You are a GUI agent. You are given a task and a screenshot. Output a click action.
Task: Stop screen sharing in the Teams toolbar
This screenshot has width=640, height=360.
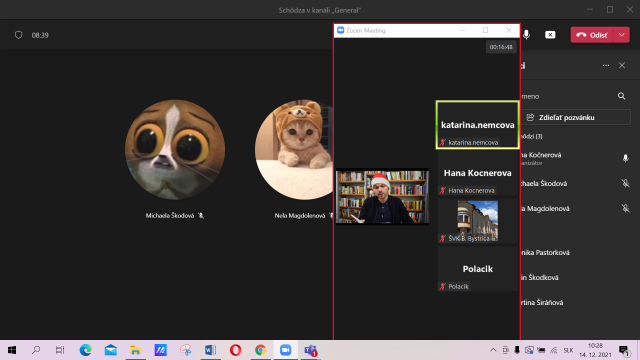click(550, 35)
